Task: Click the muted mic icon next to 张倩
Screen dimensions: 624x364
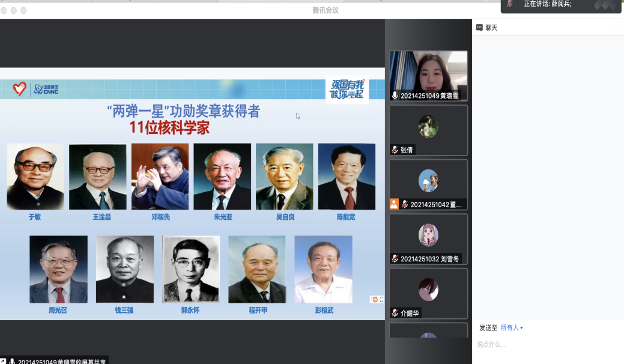Action: pyautogui.click(x=395, y=150)
